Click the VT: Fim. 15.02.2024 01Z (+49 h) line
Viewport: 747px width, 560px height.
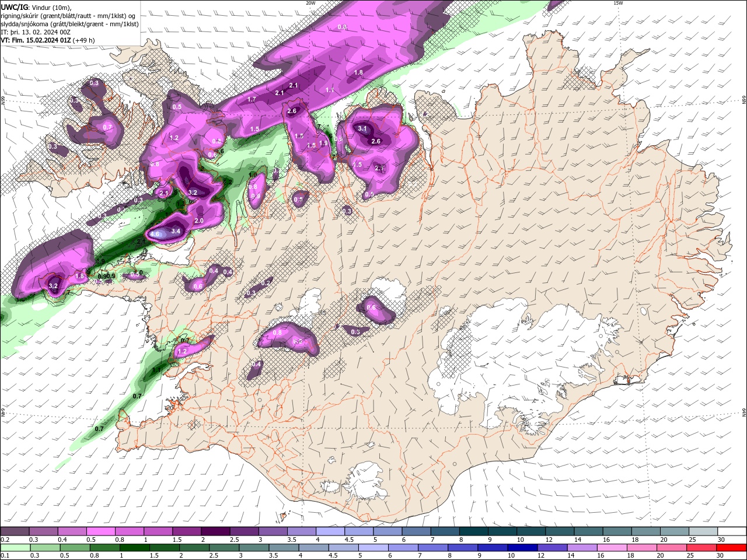click(47, 40)
